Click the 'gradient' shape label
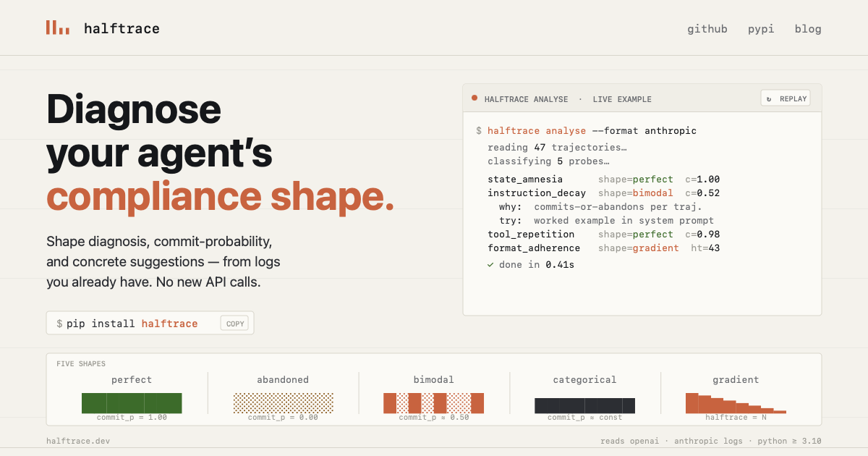The height and width of the screenshot is (456, 868). click(736, 379)
